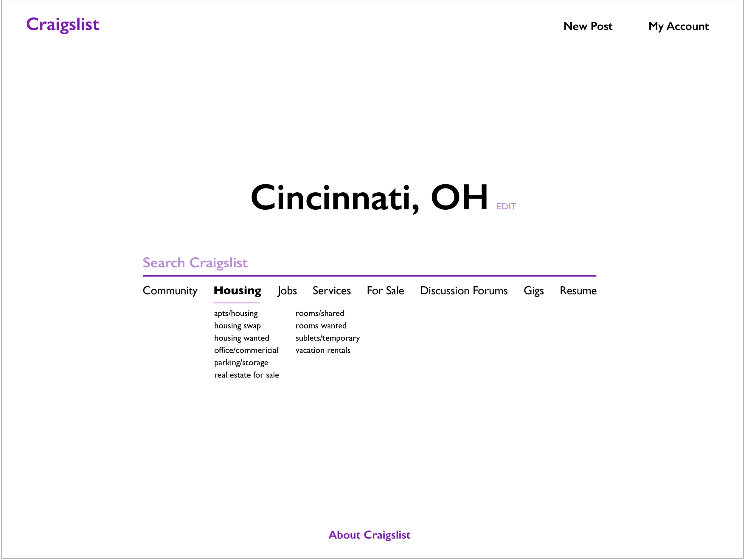745x560 pixels.
Task: Open the Services category tab
Action: tap(331, 290)
